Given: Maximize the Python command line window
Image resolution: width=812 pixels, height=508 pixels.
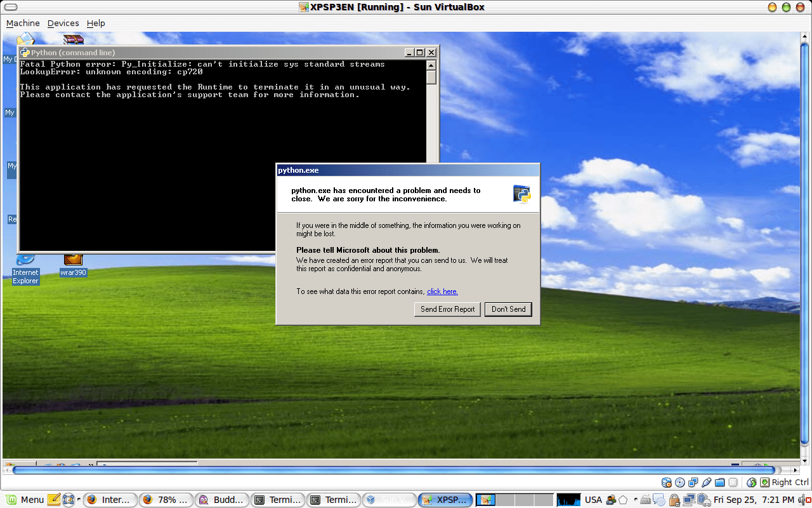Looking at the screenshot, I should pyautogui.click(x=420, y=53).
